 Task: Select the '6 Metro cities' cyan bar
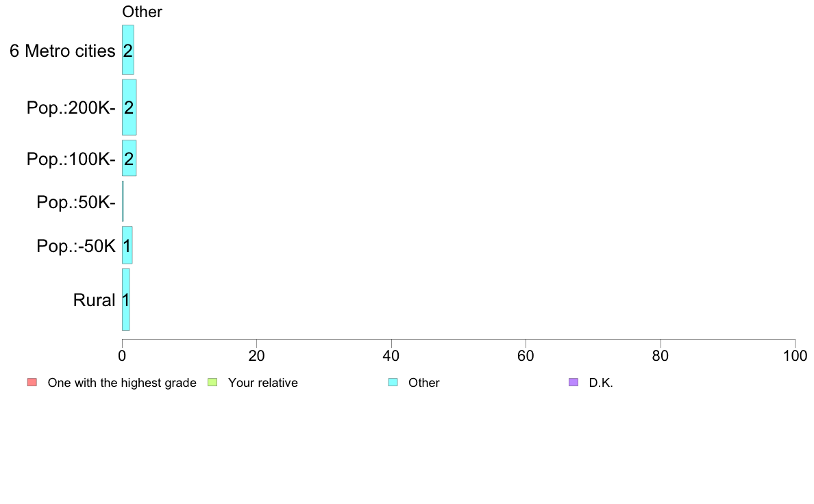coord(127,50)
